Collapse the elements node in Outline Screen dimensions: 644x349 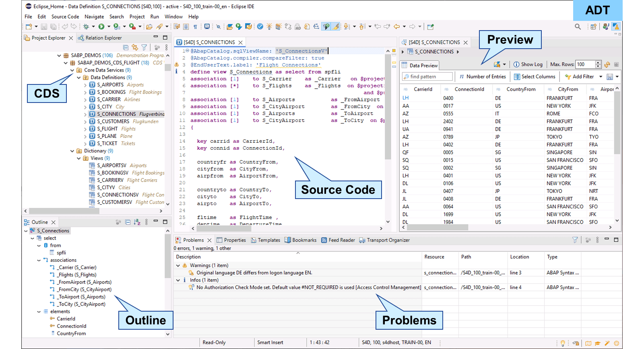pyautogui.click(x=39, y=312)
